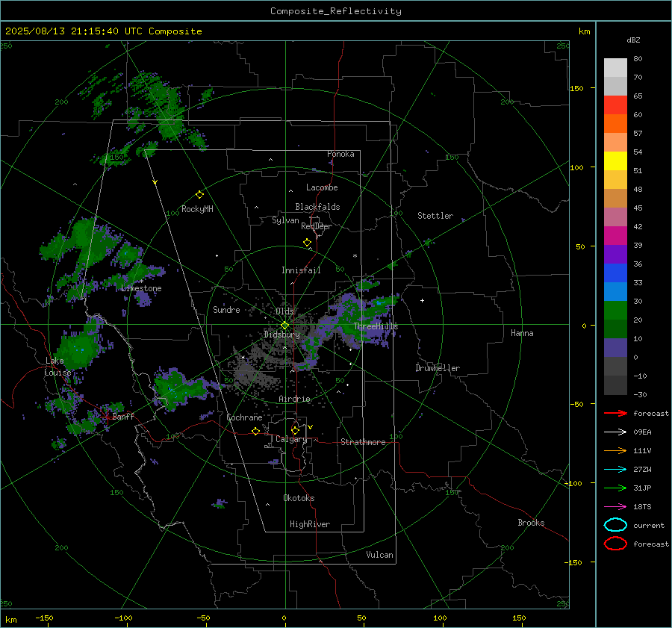Click the Stettler town label
The height and width of the screenshot is (628, 672).
click(x=435, y=216)
